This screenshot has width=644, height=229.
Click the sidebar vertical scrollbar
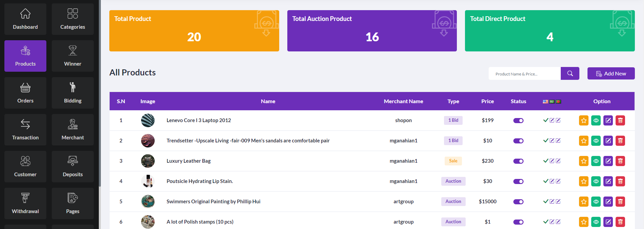click(100, 93)
